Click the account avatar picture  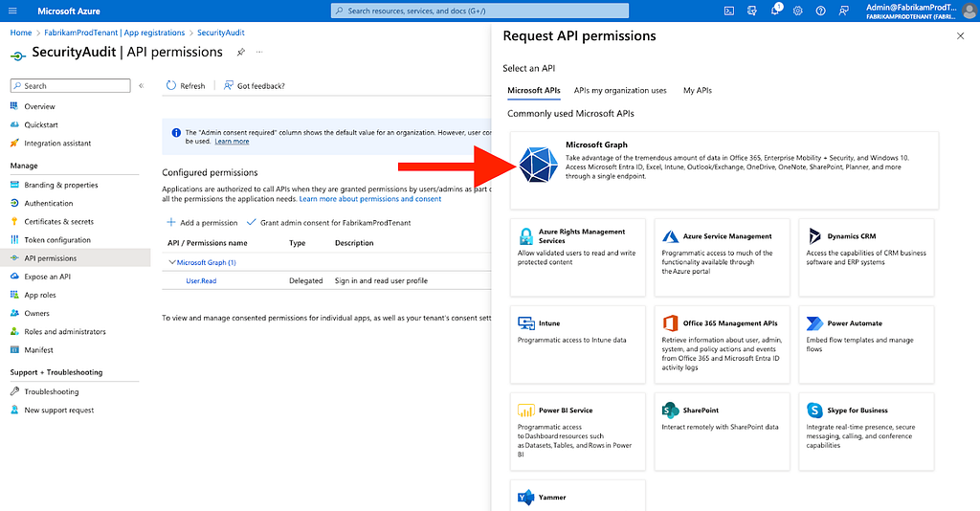[970, 11]
